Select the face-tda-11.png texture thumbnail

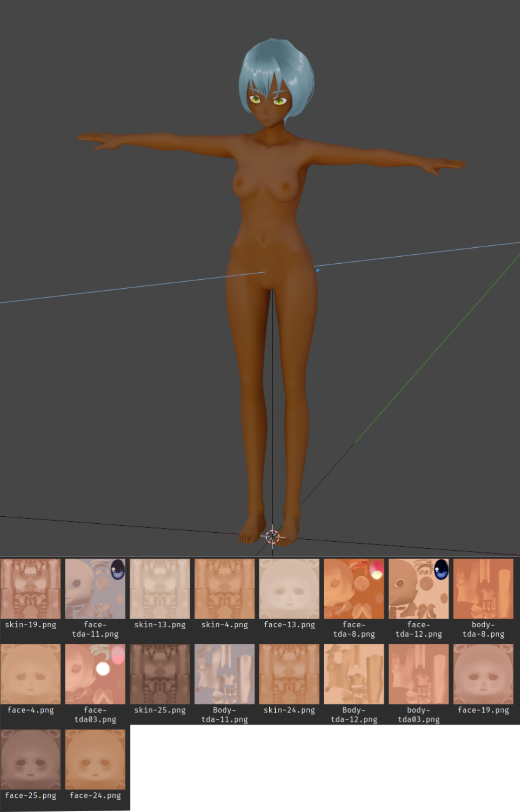click(95, 589)
